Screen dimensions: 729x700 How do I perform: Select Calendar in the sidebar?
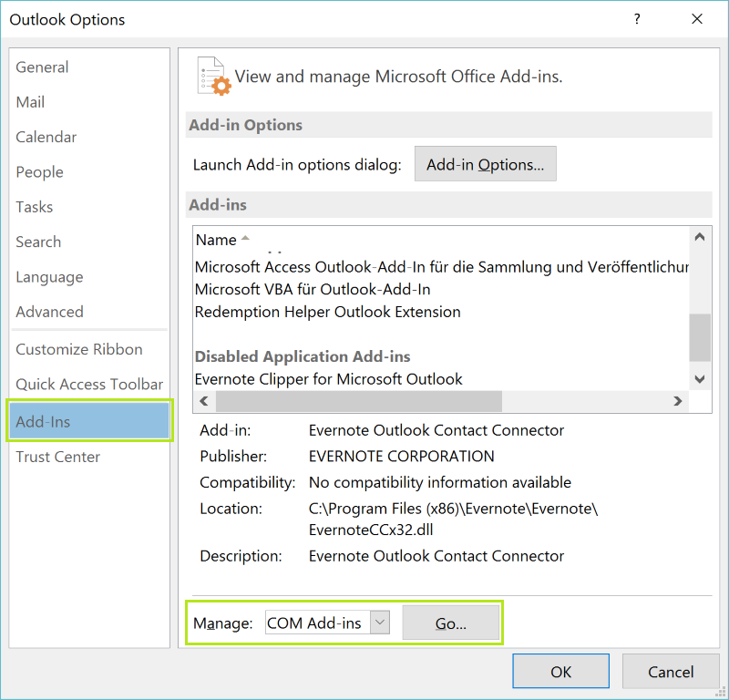[x=46, y=138]
